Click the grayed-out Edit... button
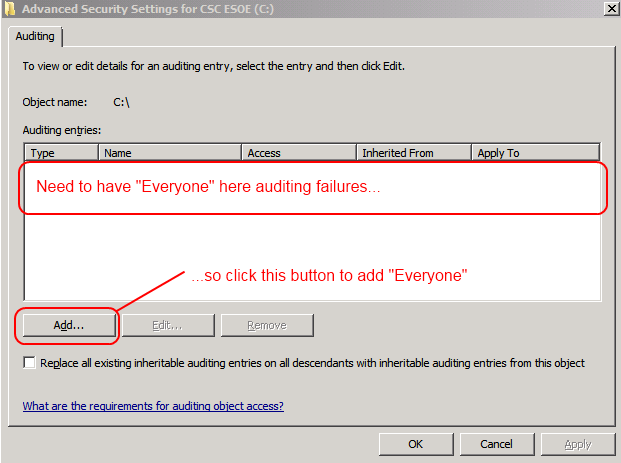The image size is (621, 463). tap(168, 325)
